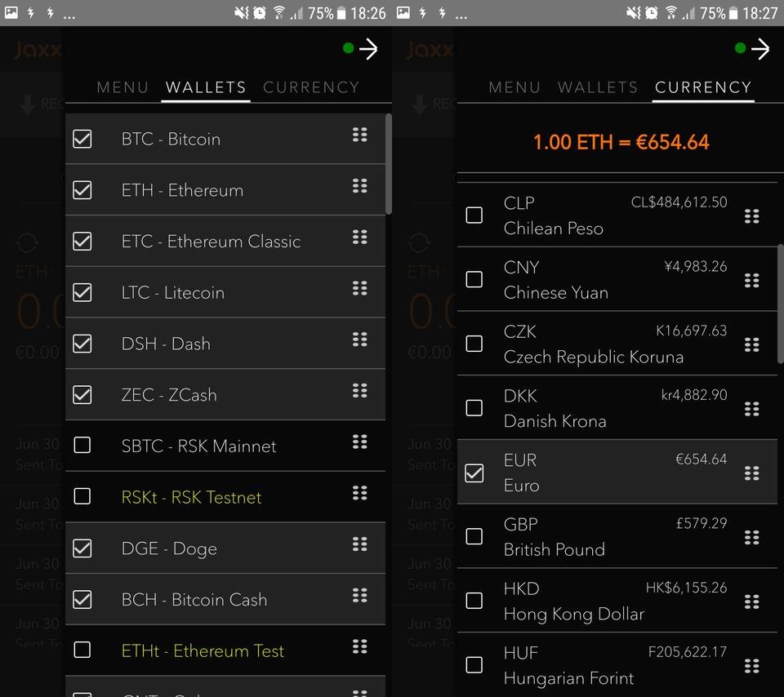Grab the reorder handle for BTC - Bitcoin
The width and height of the screenshot is (784, 697).
[x=360, y=135]
